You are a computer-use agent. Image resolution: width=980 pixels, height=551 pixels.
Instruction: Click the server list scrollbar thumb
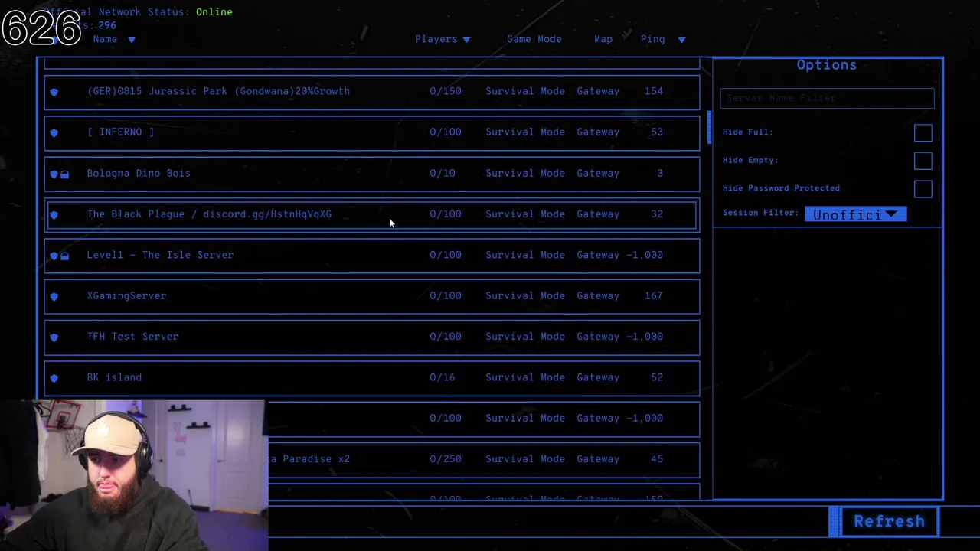click(x=710, y=127)
